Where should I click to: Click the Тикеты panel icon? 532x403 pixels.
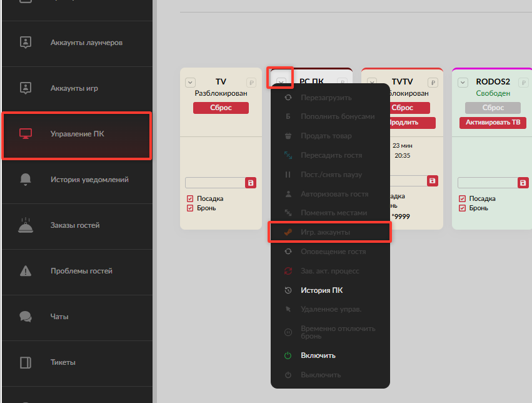[26, 362]
